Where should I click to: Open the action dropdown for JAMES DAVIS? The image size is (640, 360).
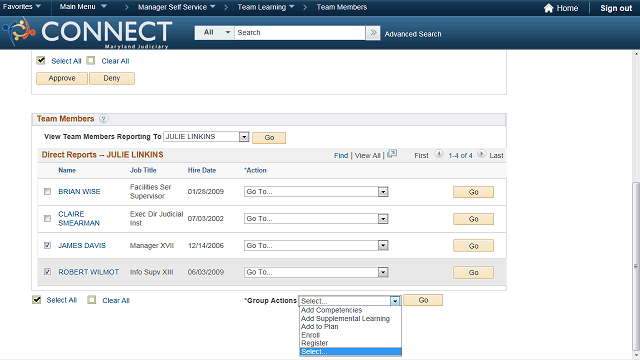(316, 245)
